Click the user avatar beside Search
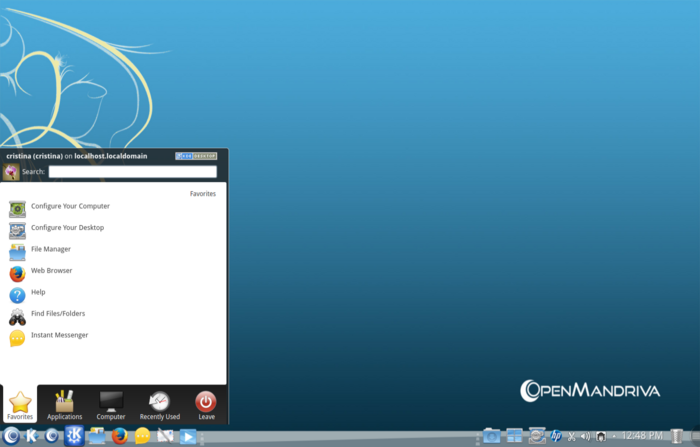 [11, 171]
